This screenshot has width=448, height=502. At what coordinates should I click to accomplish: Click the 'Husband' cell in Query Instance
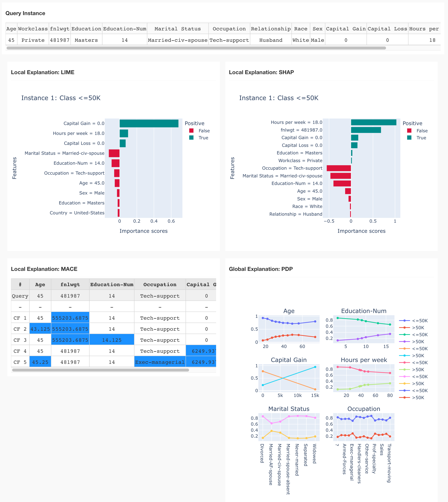coord(271,40)
